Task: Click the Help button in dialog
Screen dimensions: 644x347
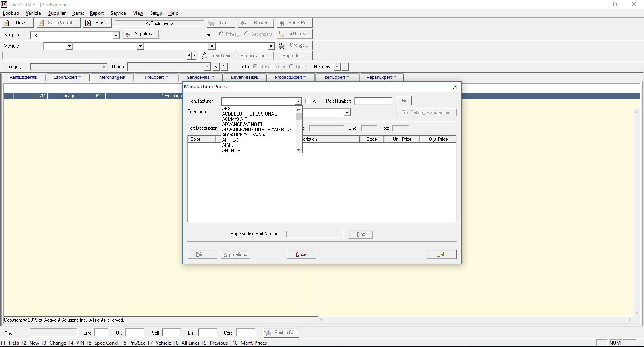Action: click(442, 254)
